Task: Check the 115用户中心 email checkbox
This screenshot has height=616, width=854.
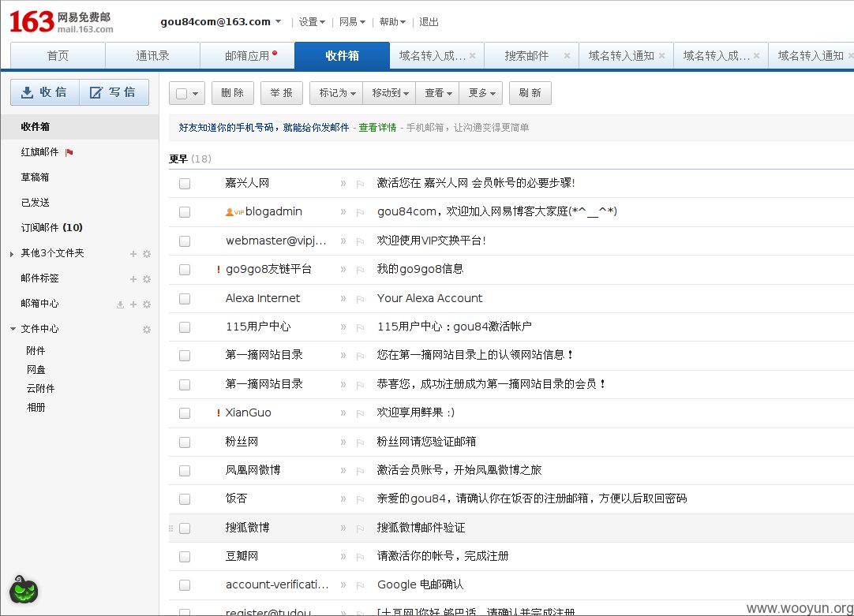Action: (185, 327)
